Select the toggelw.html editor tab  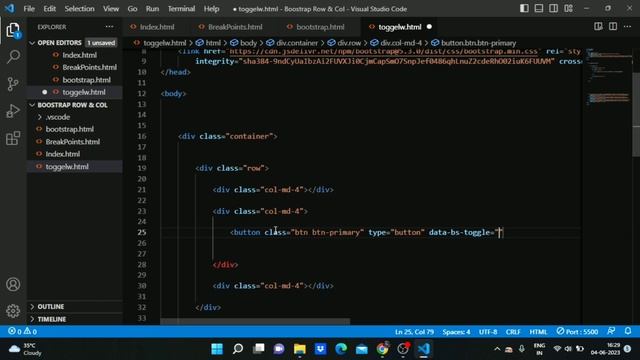pyautogui.click(x=399, y=27)
